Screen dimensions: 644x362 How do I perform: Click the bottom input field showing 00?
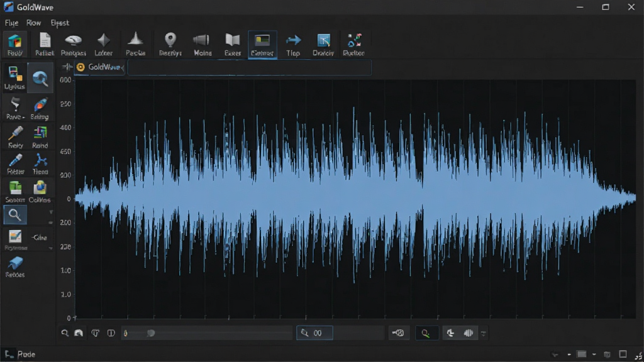(x=314, y=333)
